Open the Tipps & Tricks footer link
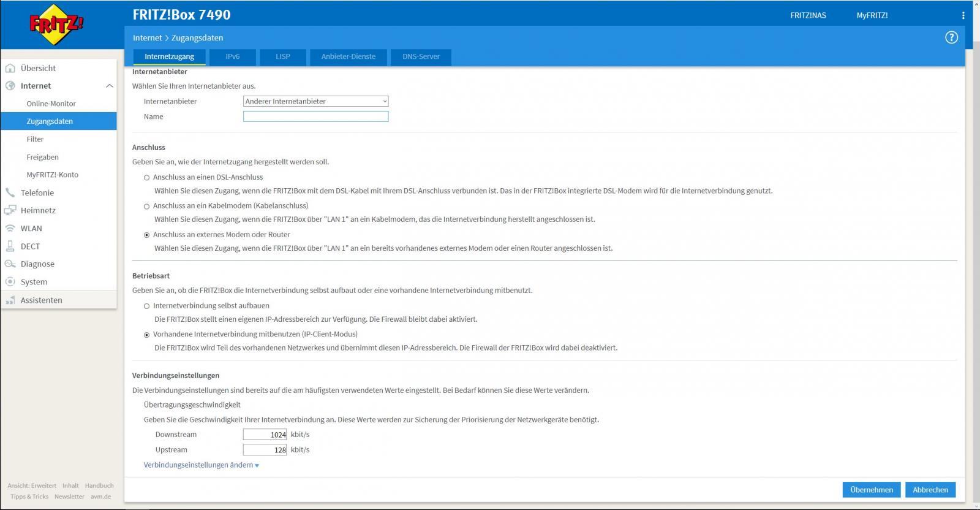980x510 pixels. coord(29,497)
